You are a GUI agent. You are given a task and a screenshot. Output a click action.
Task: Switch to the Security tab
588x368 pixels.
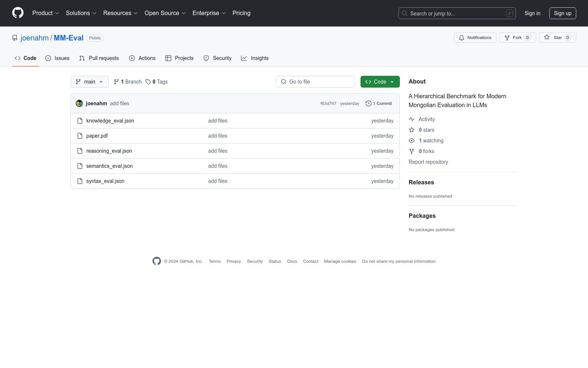coord(218,58)
